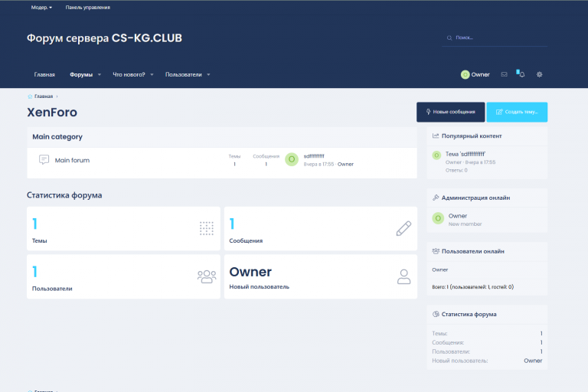
Task: Open the Тема 'sdffffffffff' popular content link
Action: point(465,154)
